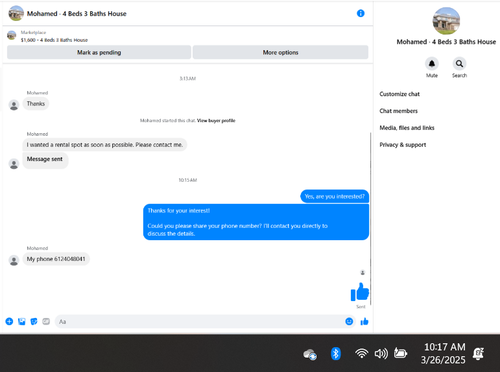Attach a photo using the image icon

coord(22,321)
